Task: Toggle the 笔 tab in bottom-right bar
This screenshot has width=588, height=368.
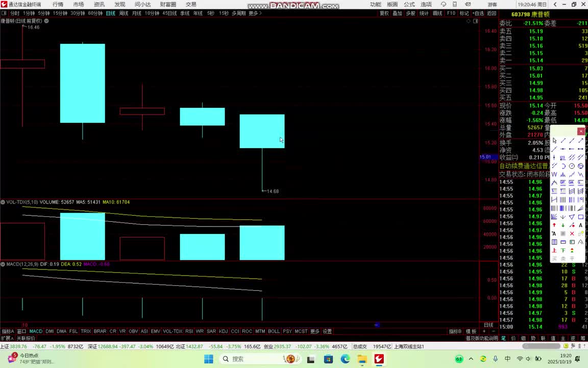Action: pos(503,338)
